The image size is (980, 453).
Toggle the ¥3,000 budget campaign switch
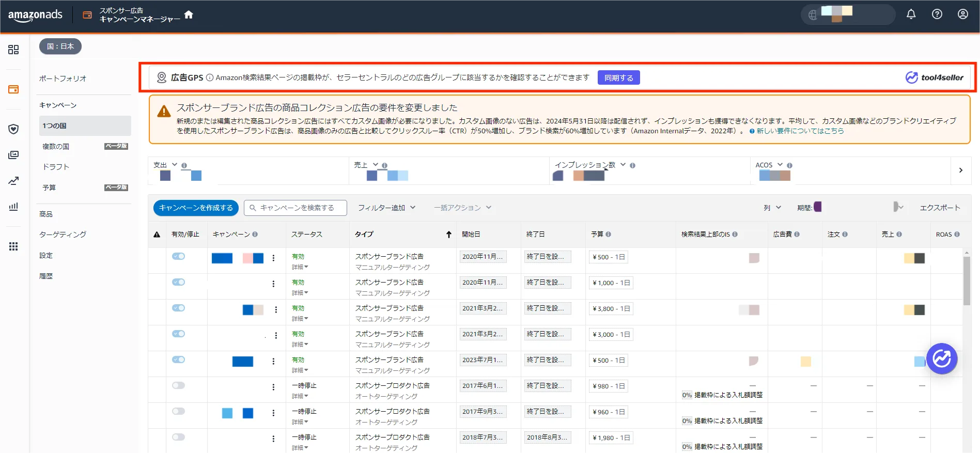coord(179,334)
